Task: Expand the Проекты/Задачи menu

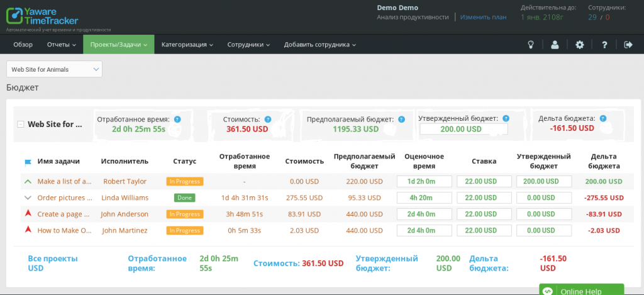Action: click(x=119, y=45)
